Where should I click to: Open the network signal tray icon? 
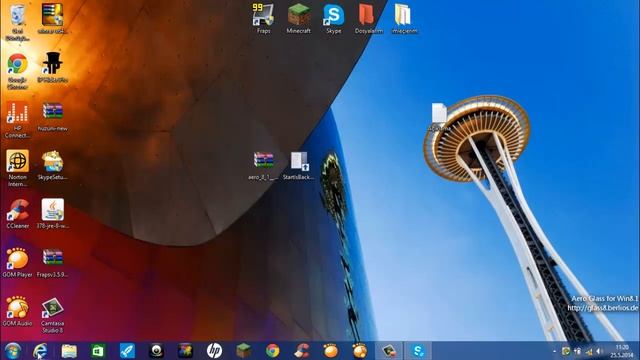(589, 351)
